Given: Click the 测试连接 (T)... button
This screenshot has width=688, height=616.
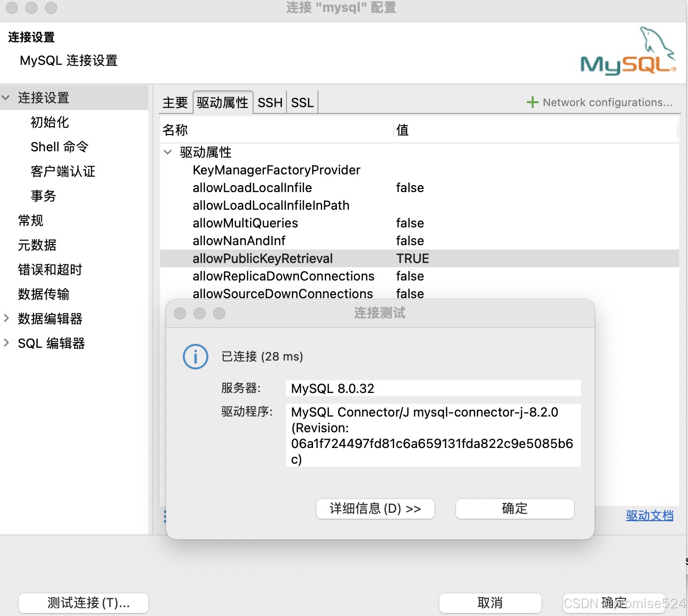Looking at the screenshot, I should click(84, 603).
